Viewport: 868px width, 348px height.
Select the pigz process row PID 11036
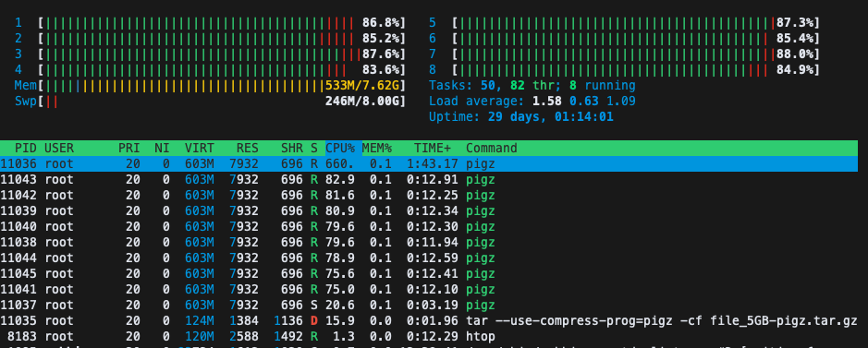coord(429,164)
